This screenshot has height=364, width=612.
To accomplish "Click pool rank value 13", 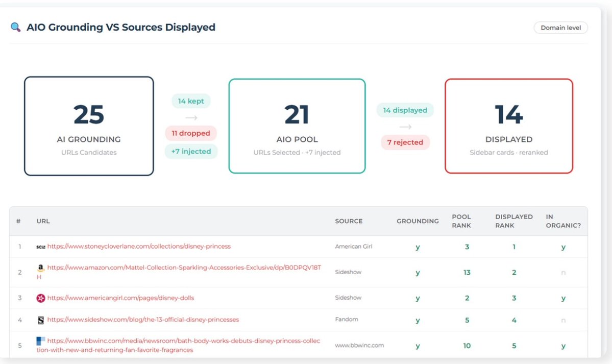I will click(x=467, y=273).
